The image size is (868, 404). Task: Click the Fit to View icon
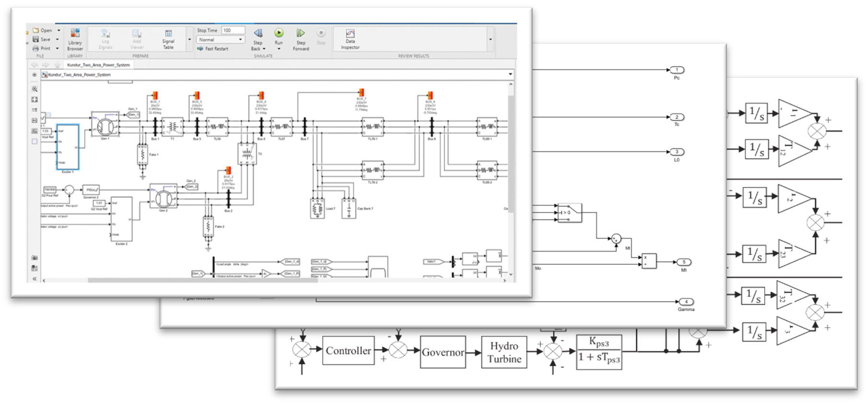[x=35, y=100]
